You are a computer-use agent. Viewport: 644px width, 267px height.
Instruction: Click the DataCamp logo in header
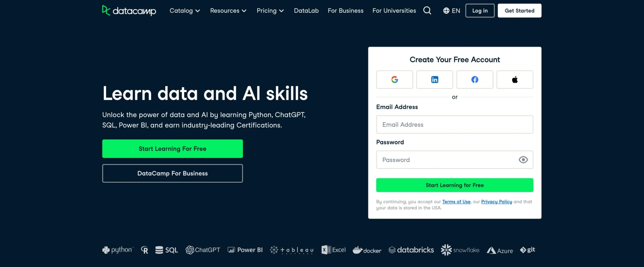129,11
